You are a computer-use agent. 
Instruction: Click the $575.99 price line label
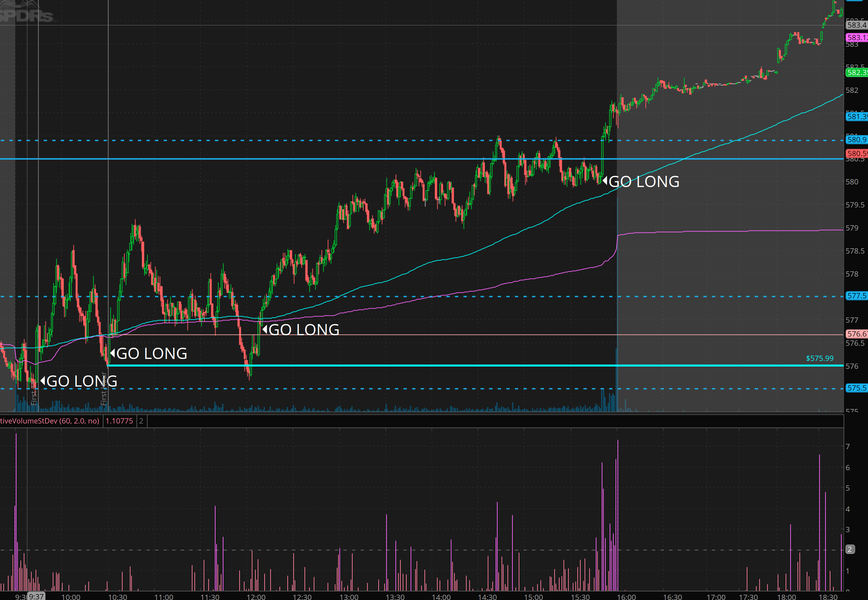(x=820, y=358)
